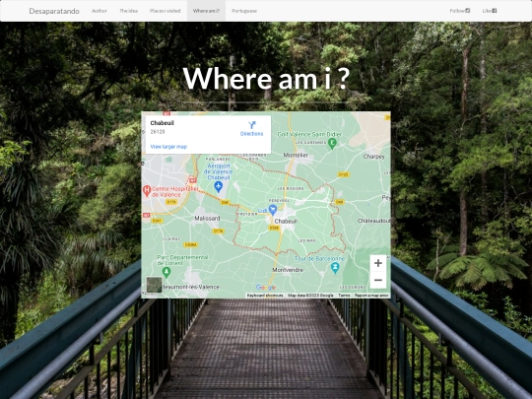Image resolution: width=532 pixels, height=399 pixels.
Task: Open the Follow link
Action: pos(460,11)
